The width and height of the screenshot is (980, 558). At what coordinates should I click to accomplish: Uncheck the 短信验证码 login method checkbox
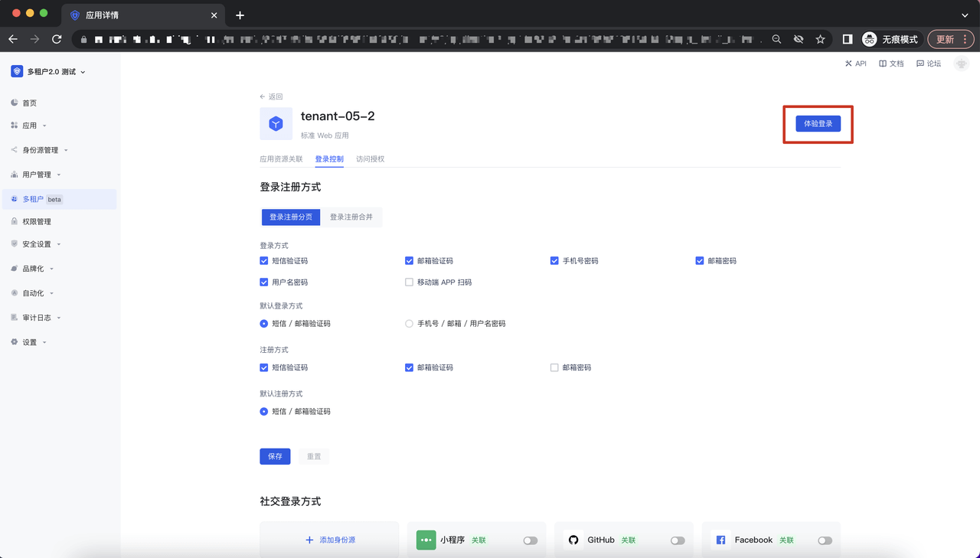coord(264,261)
